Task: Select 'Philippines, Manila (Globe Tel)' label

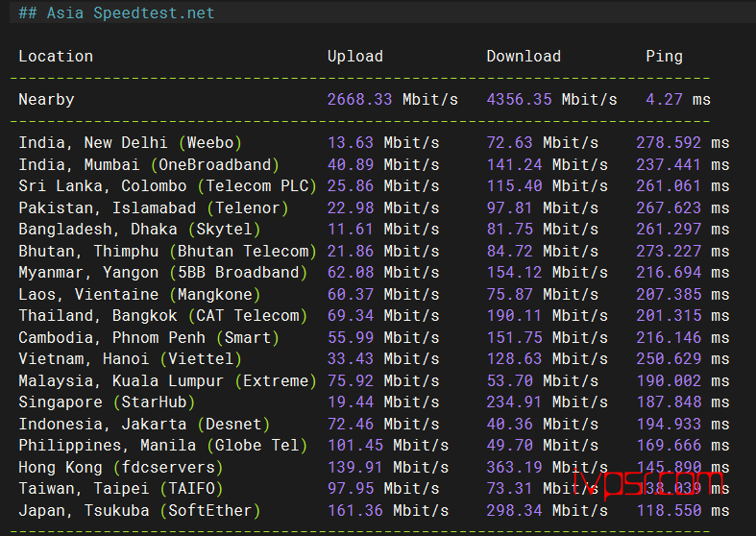Action: tap(163, 447)
